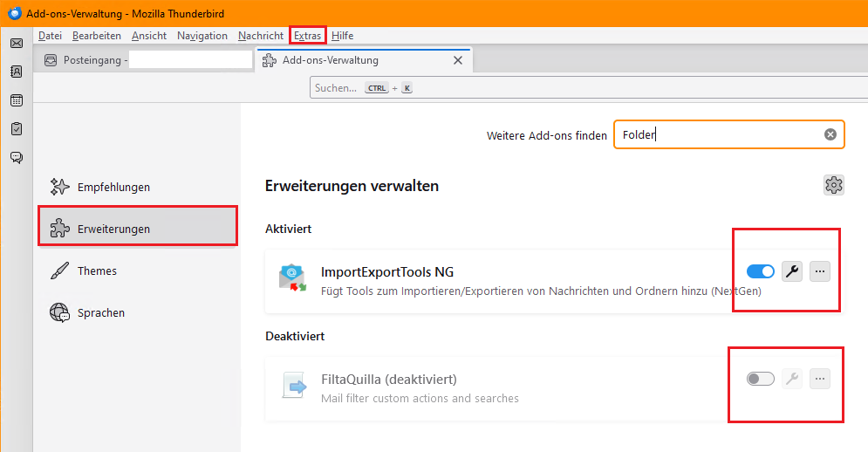This screenshot has width=868, height=452.
Task: Open the Extras menu
Action: (x=307, y=36)
